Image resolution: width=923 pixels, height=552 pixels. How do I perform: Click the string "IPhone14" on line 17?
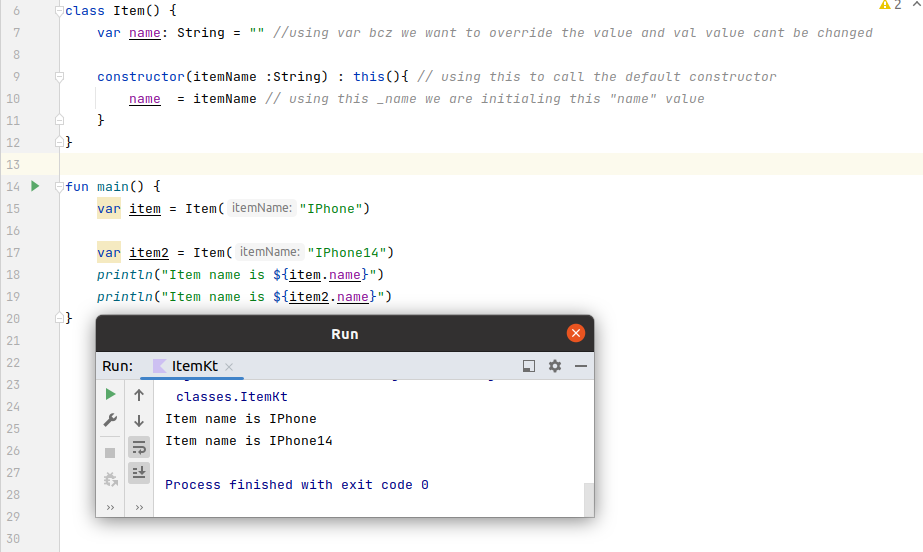point(347,252)
